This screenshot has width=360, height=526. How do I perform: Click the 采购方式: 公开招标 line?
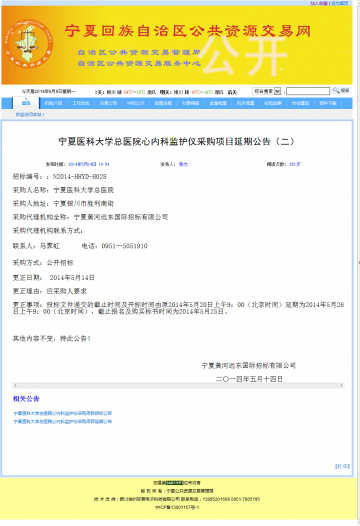(x=43, y=263)
